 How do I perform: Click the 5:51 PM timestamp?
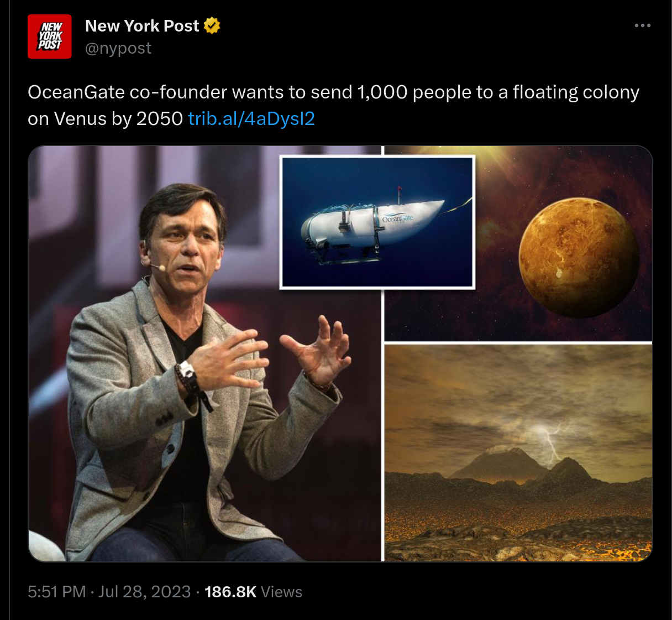tap(56, 592)
